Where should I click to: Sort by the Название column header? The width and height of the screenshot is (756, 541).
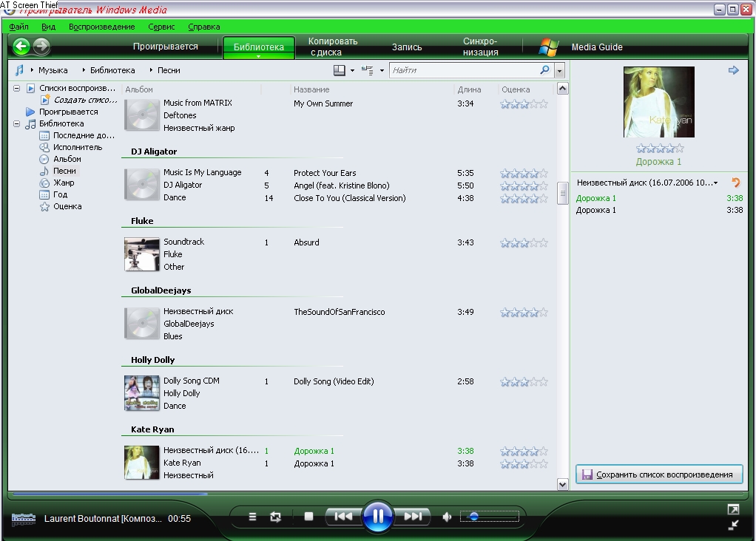pos(311,89)
